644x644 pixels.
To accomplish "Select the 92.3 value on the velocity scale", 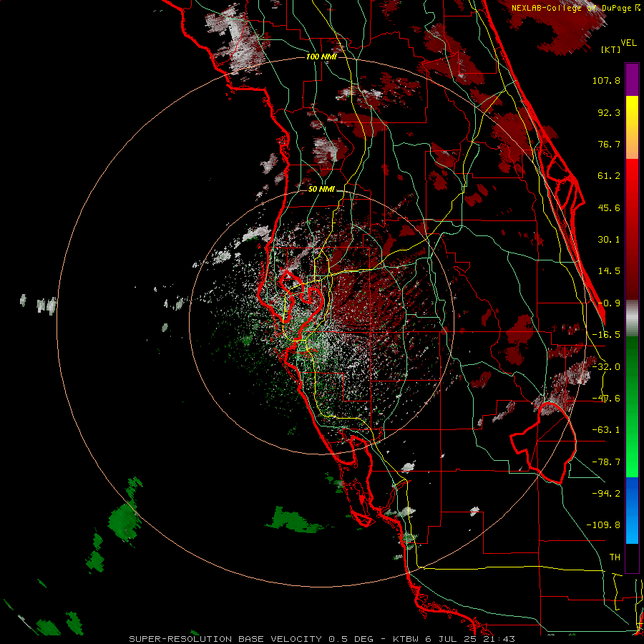I will click(609, 112).
